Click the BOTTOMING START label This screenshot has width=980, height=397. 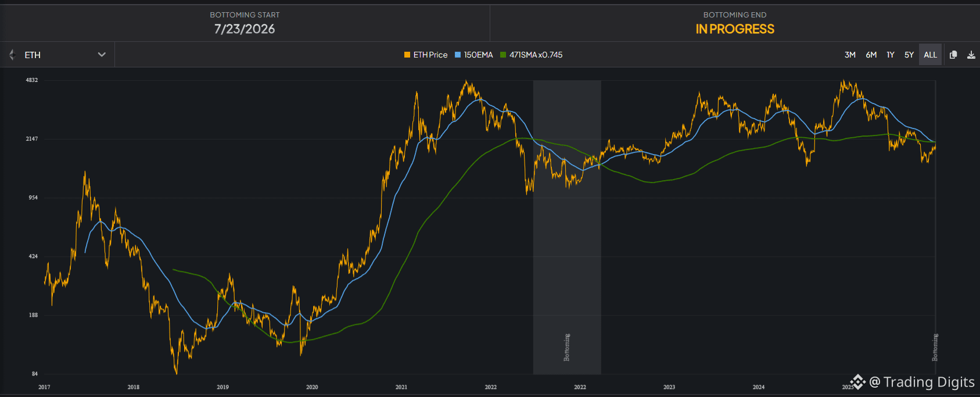coord(245,15)
